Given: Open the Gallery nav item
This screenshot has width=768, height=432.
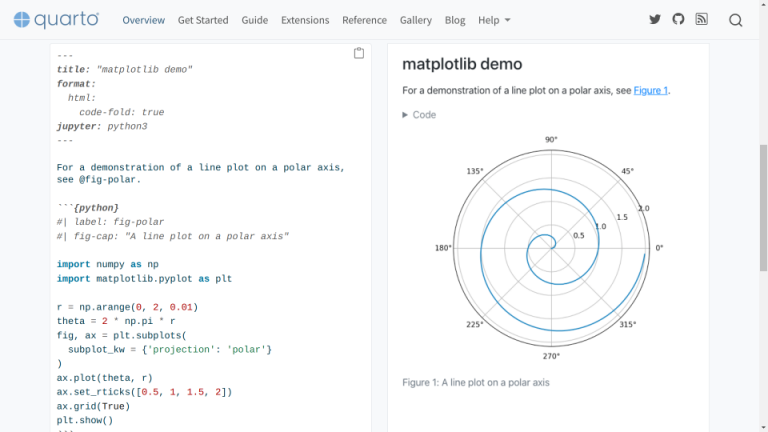Looking at the screenshot, I should click(416, 20).
